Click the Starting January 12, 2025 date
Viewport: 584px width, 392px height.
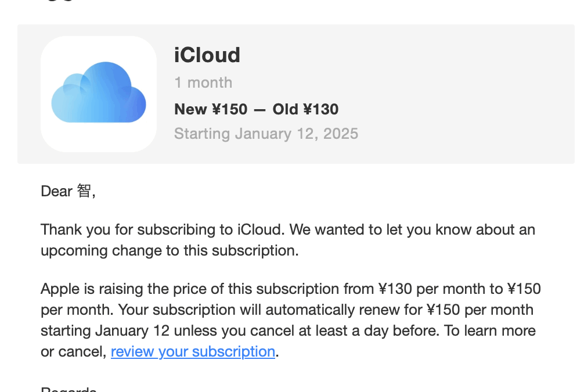pos(266,134)
